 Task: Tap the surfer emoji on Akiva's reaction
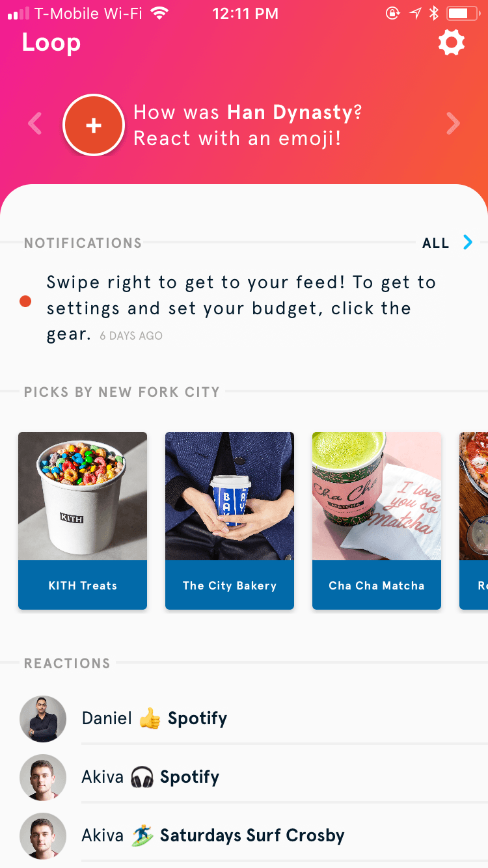pyautogui.click(x=142, y=836)
